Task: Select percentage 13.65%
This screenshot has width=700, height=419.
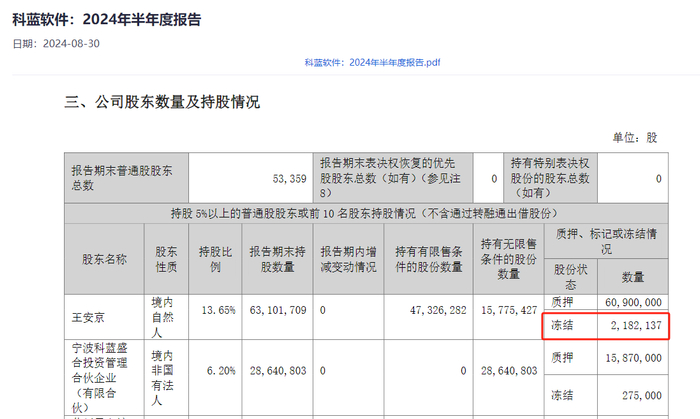Action: tap(218, 310)
